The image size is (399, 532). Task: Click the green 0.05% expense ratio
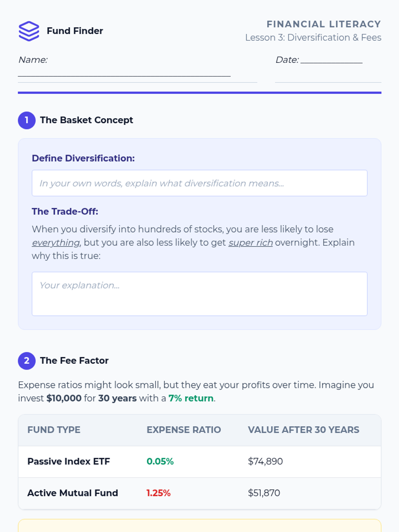click(x=160, y=462)
